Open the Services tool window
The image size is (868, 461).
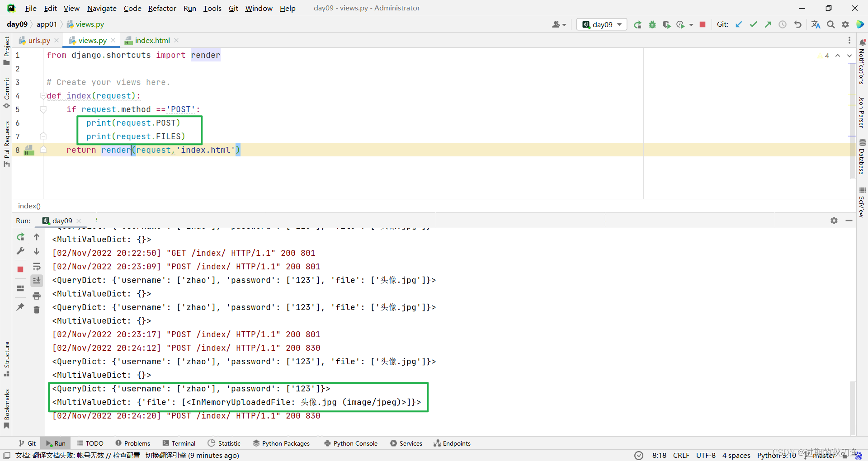click(406, 443)
